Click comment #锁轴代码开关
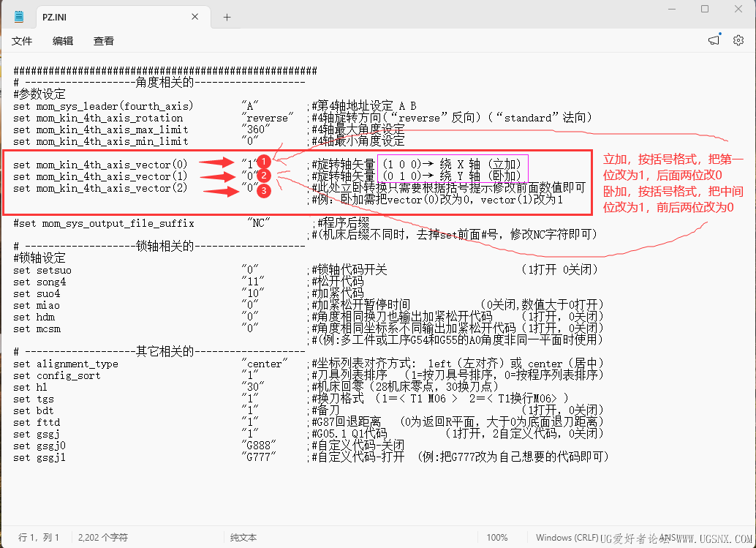The height and width of the screenshot is (548, 756). point(349,270)
